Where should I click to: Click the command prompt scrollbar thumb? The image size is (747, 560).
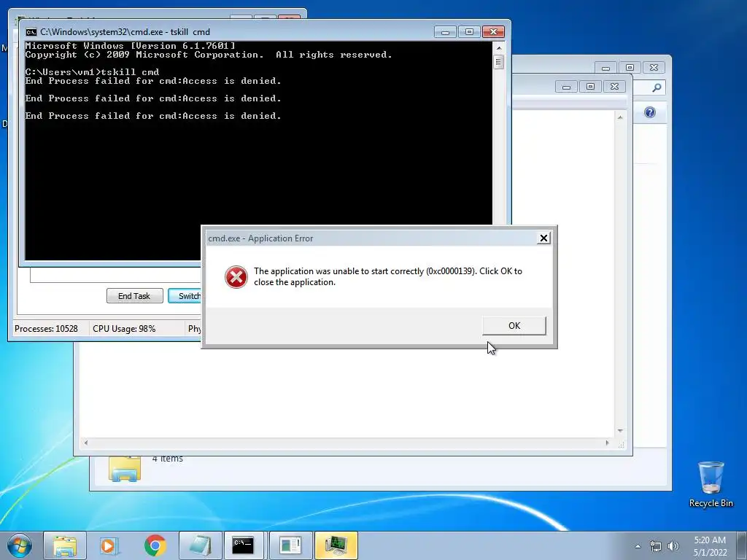(499, 62)
